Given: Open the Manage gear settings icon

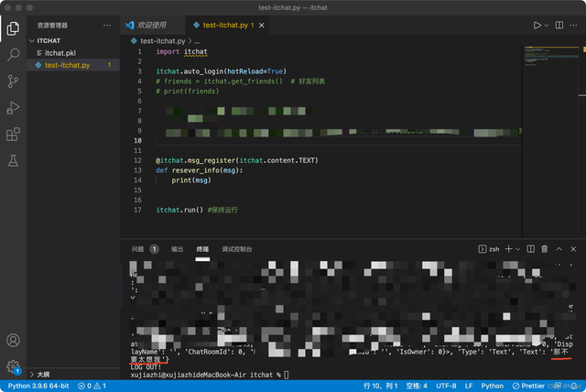Looking at the screenshot, I should pyautogui.click(x=13, y=366).
